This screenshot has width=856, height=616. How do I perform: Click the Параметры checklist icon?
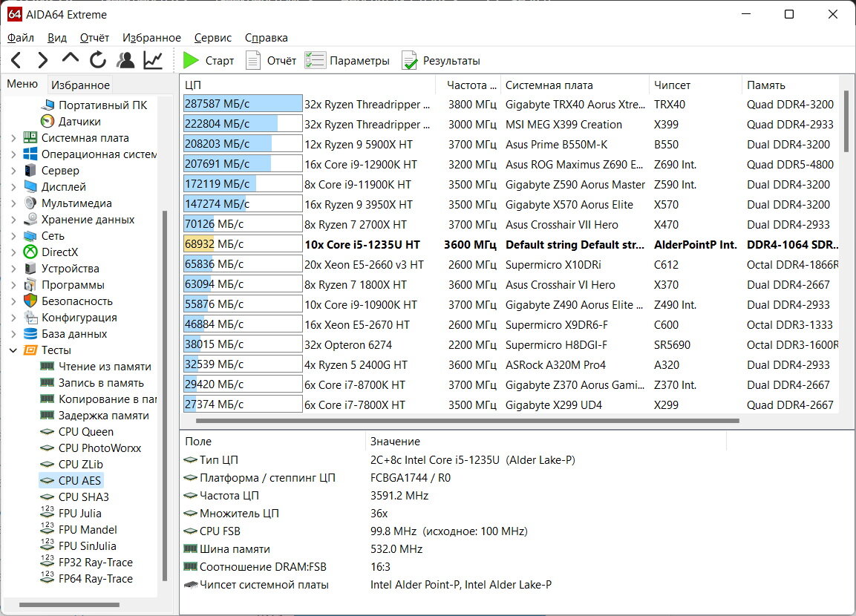[315, 61]
